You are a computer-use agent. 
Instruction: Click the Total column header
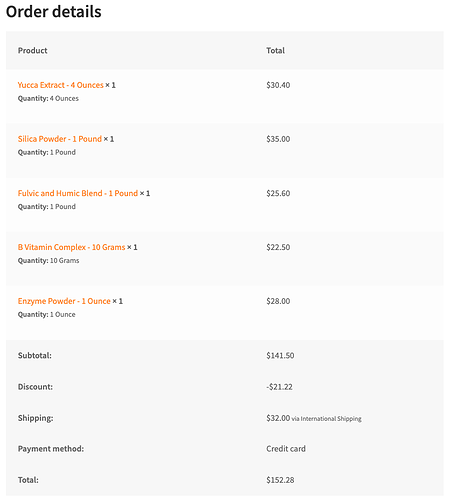click(x=275, y=51)
